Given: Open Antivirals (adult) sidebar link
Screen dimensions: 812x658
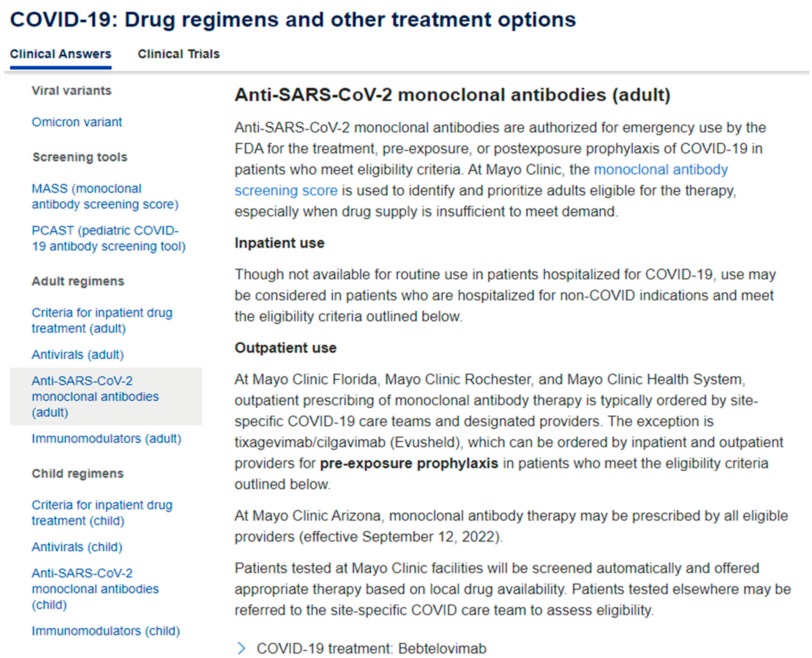Looking at the screenshot, I should [78, 354].
